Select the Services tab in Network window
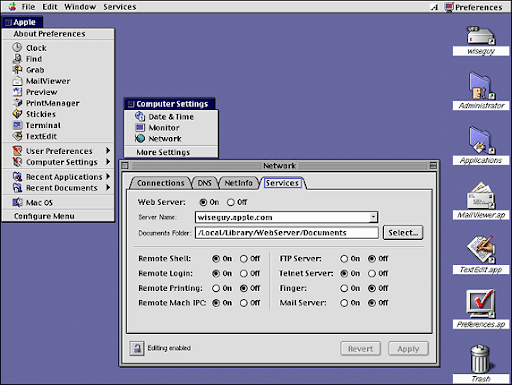Viewport: 512px width, 385px height. coord(282,183)
